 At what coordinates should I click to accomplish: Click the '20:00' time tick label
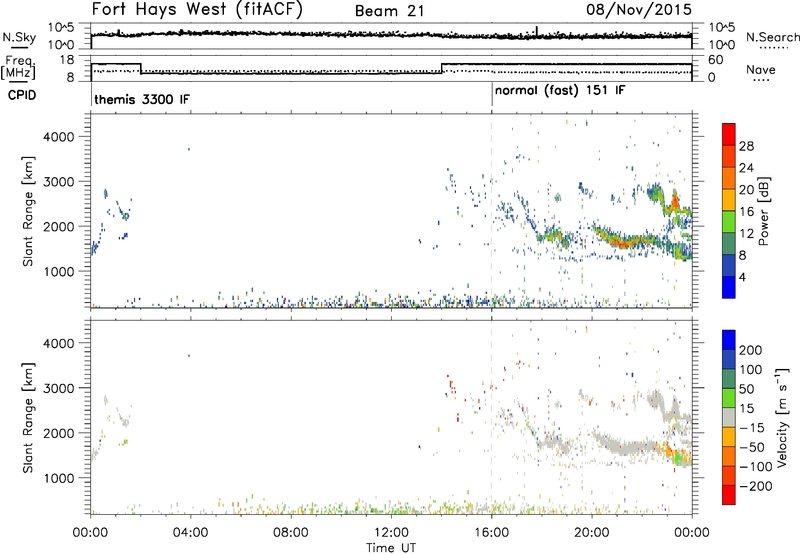point(591,533)
